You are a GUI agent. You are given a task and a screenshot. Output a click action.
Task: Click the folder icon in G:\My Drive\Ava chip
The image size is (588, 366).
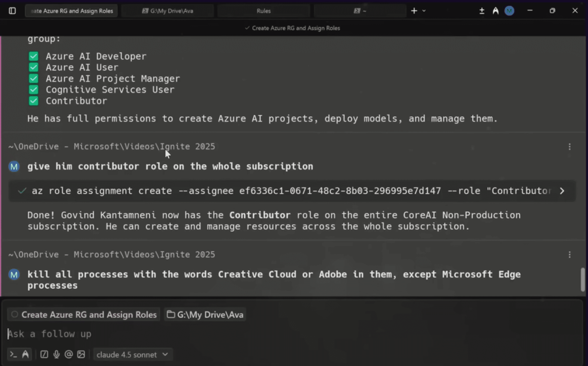[x=171, y=314]
